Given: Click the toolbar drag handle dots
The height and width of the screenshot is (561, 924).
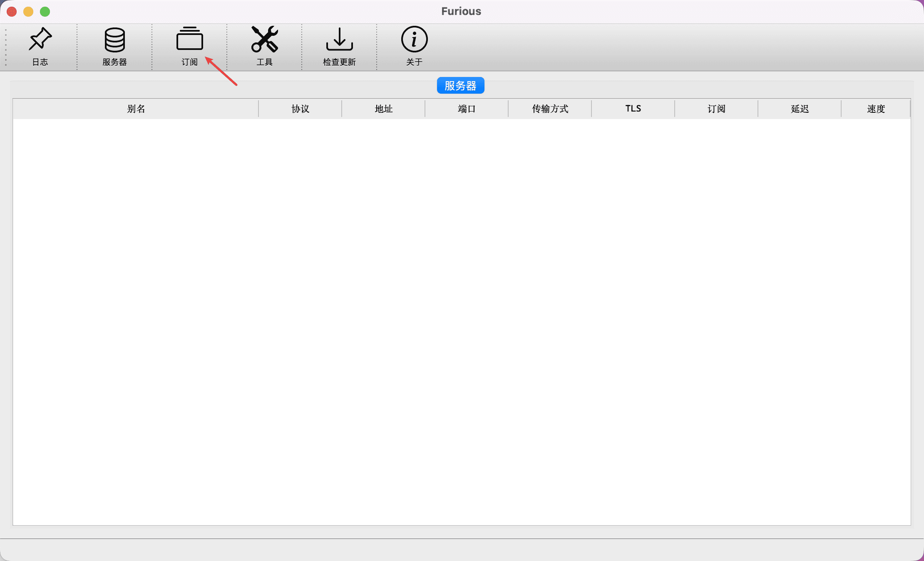Looking at the screenshot, I should [6, 47].
